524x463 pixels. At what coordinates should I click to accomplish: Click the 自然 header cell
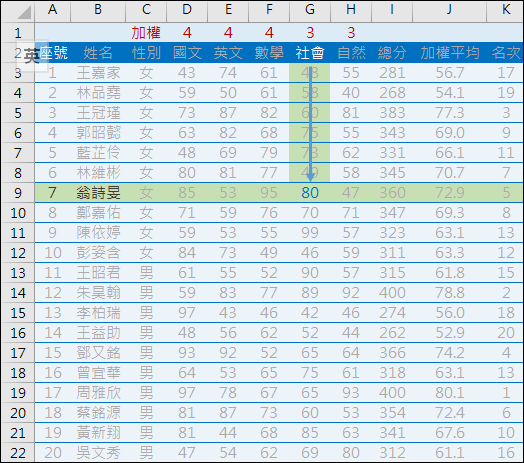351,53
